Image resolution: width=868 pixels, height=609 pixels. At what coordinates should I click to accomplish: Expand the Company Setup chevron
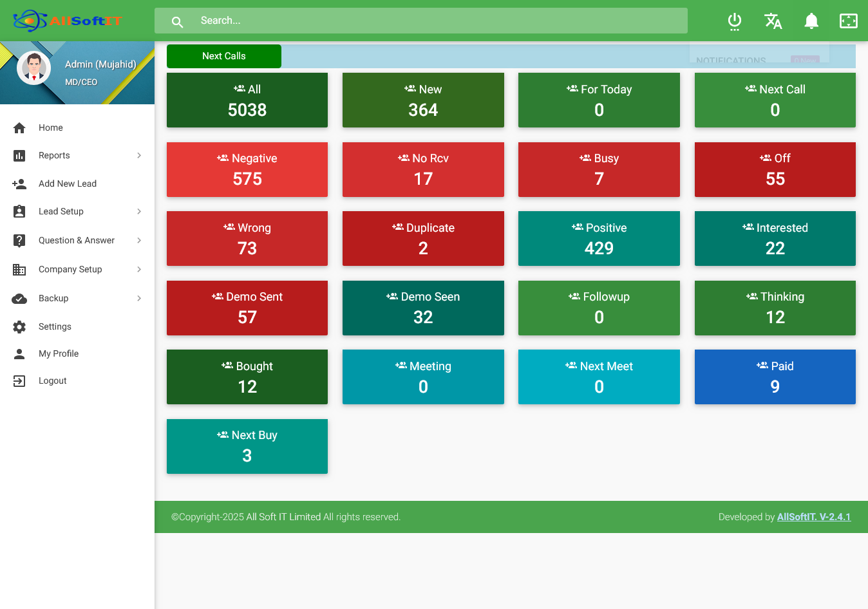pos(139,270)
